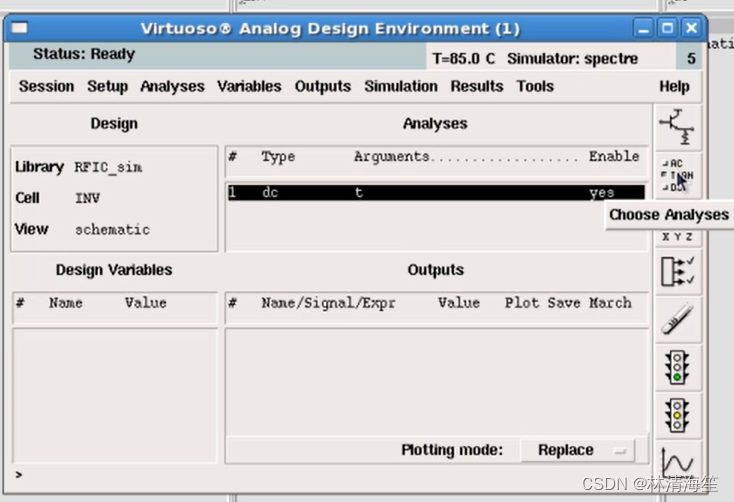This screenshot has width=734, height=502.
Task: Click the RFIC_sim library name
Action: pos(108,167)
